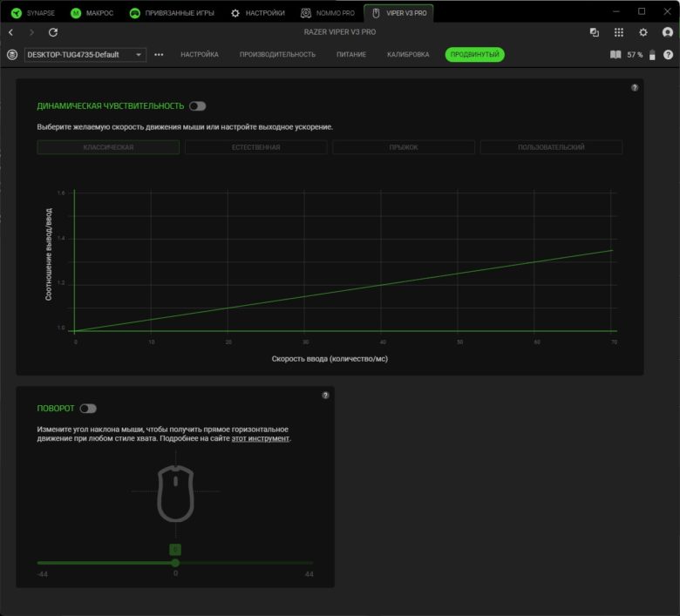Screen dimensions: 680x616
Task: Click the battery status icon
Action: [x=652, y=55]
